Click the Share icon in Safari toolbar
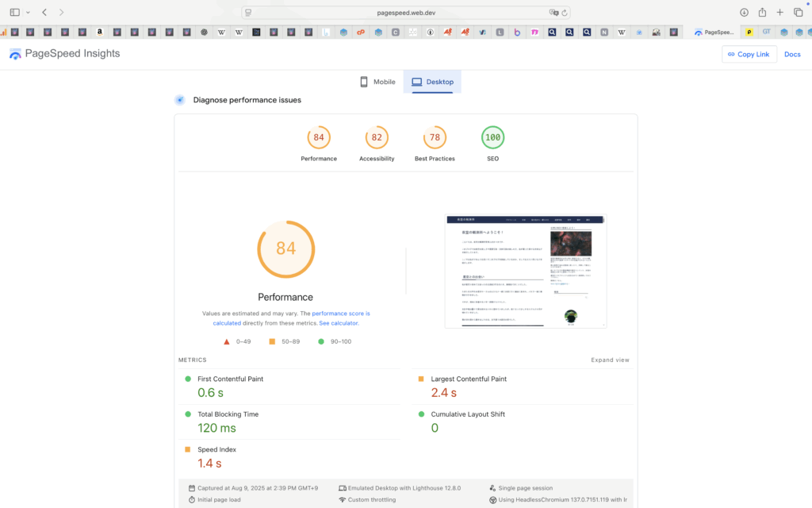The image size is (812, 508). point(762,12)
